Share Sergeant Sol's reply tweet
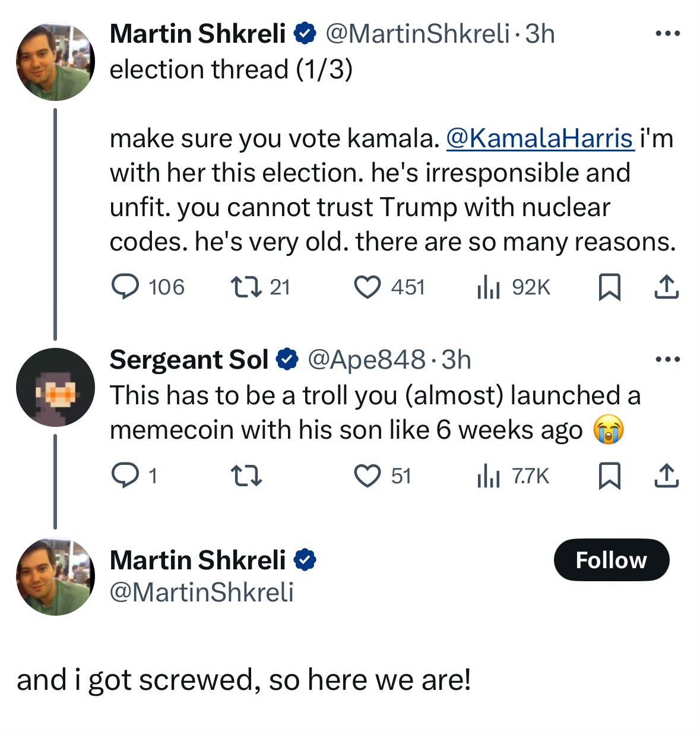 click(666, 476)
